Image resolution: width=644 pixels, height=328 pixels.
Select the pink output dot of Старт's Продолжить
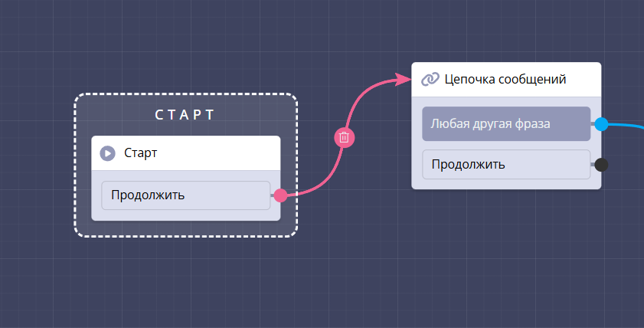pos(280,195)
